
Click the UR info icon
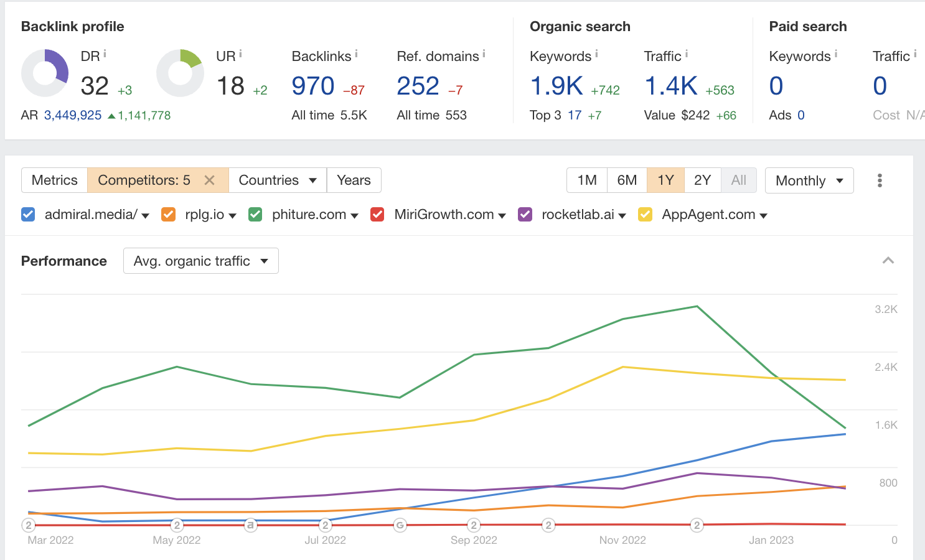241,52
